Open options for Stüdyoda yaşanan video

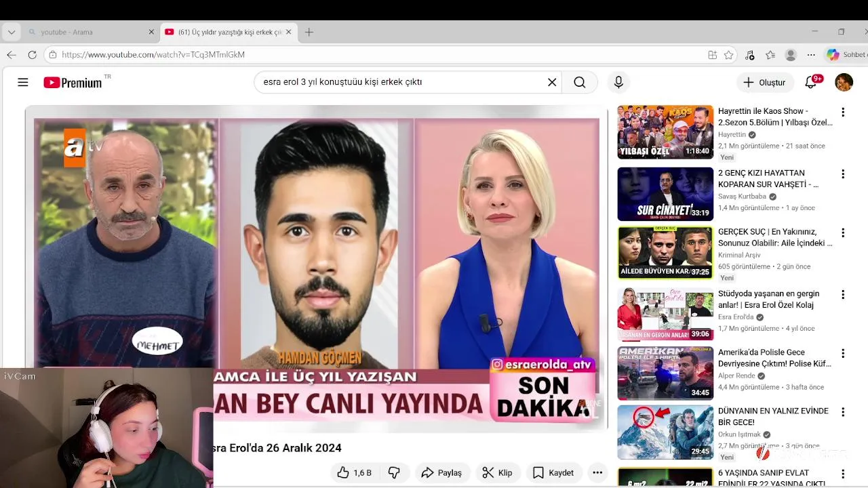[x=843, y=295]
